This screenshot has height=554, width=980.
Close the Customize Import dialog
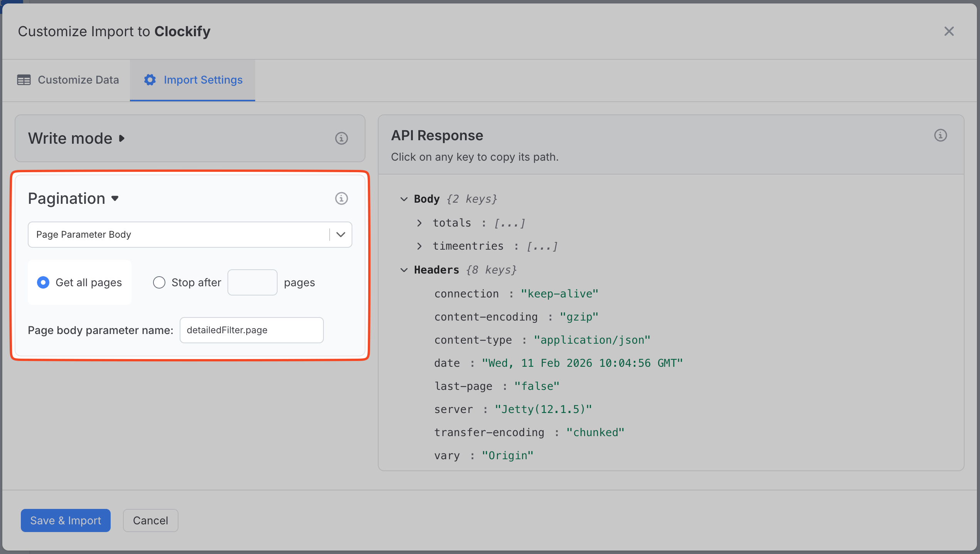click(x=949, y=31)
